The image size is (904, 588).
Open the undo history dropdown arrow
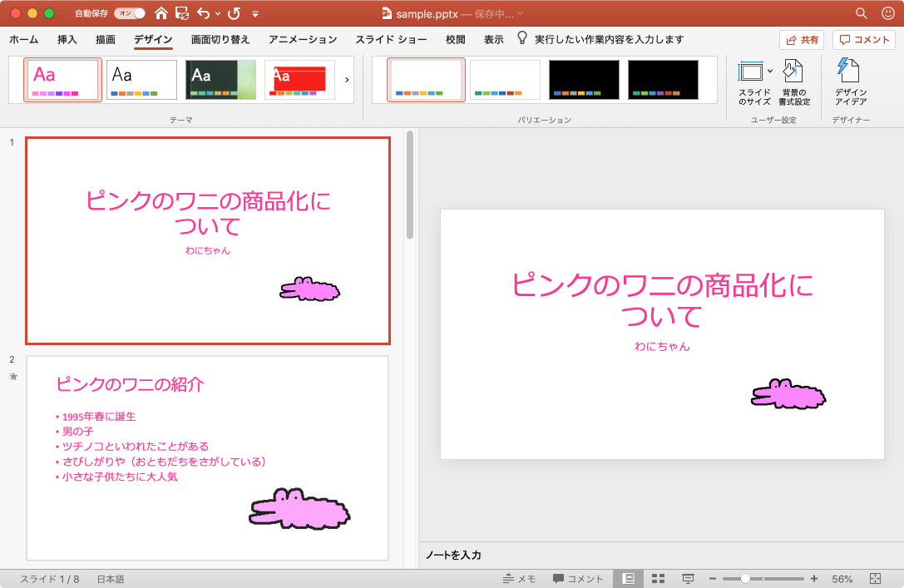pos(218,14)
